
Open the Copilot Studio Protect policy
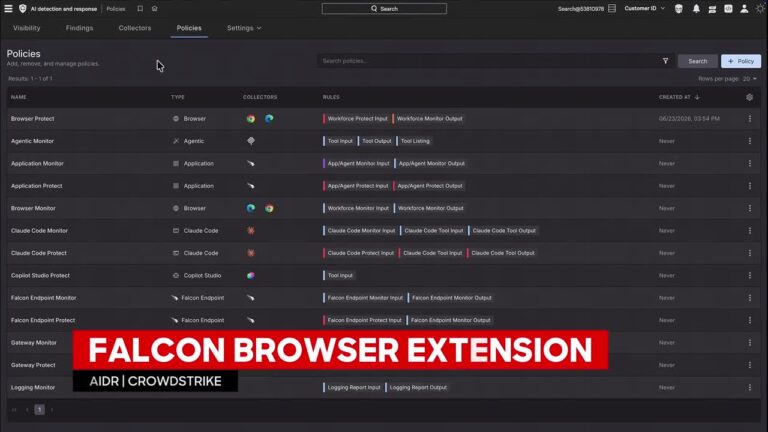(x=40, y=275)
